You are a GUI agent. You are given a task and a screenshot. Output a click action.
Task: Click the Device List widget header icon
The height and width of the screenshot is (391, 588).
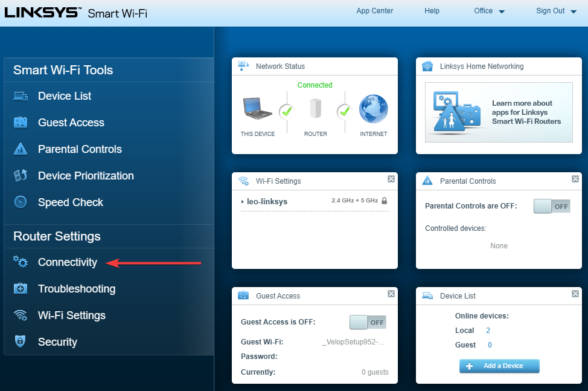[x=427, y=296]
